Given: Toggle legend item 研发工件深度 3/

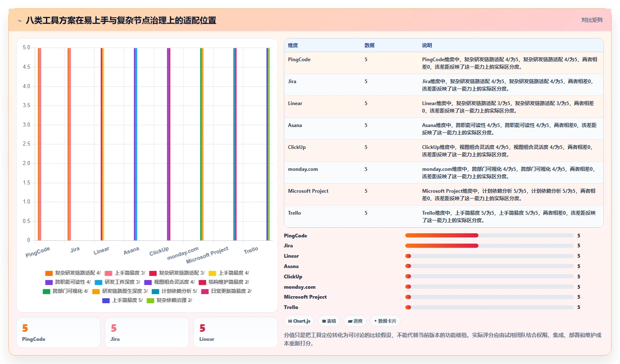Looking at the screenshot, I should pyautogui.click(x=118, y=282).
